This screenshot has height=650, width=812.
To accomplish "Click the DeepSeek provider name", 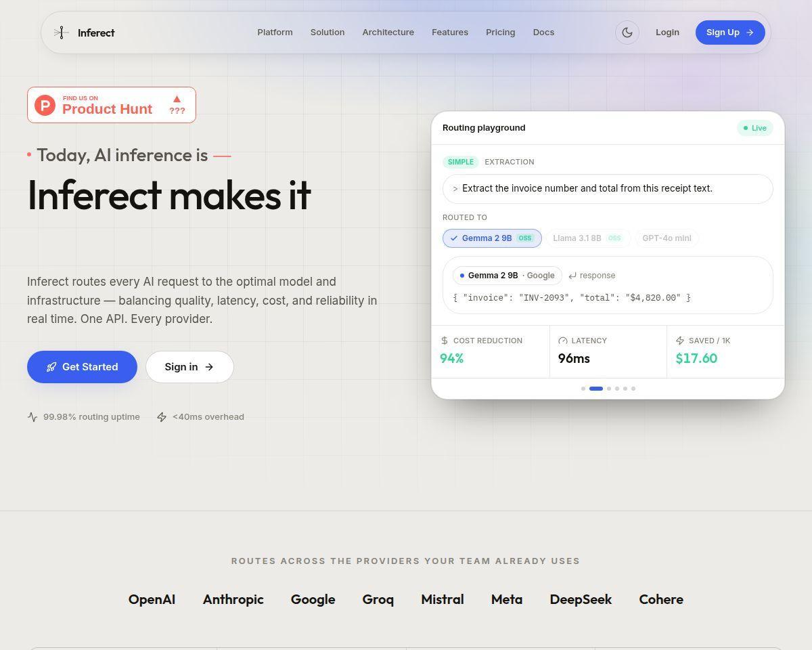I will [581, 599].
